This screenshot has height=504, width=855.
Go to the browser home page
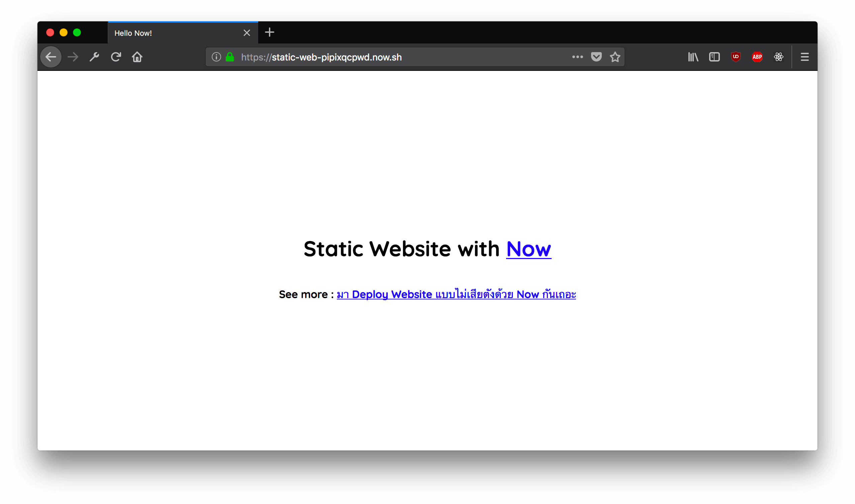(x=137, y=57)
